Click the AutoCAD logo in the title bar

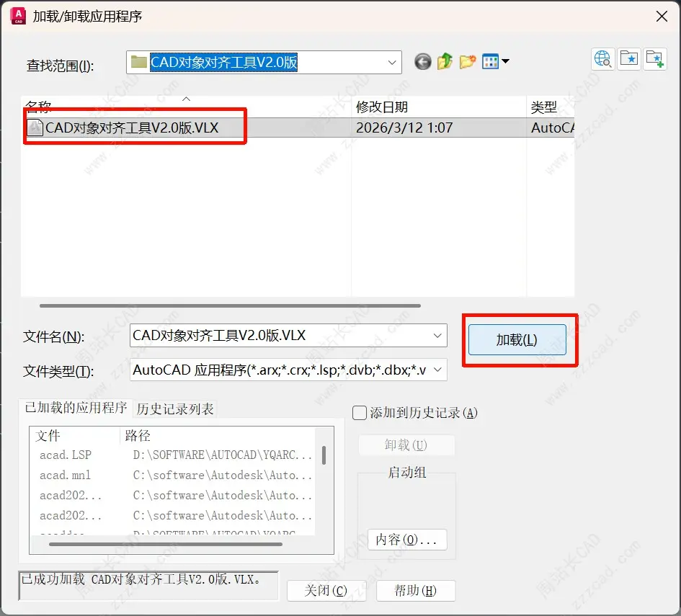(x=17, y=15)
